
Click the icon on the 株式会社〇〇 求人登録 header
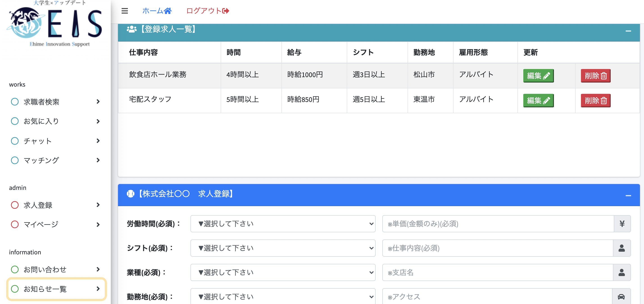point(131,193)
